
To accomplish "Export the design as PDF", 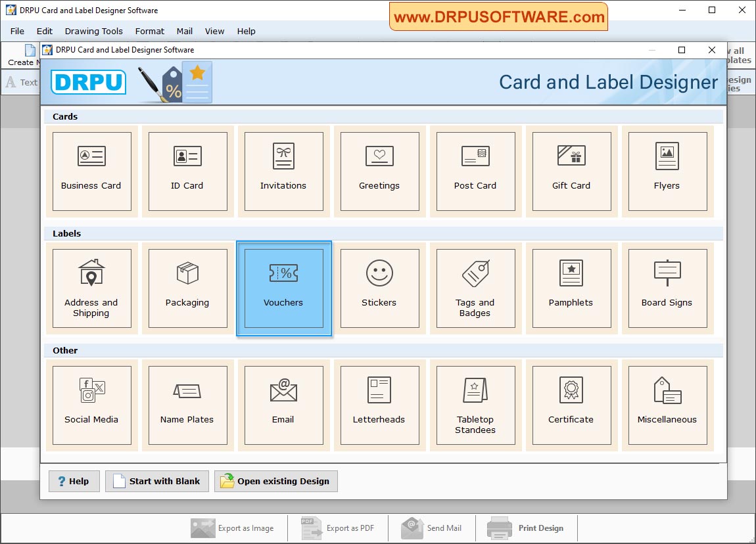I will click(x=337, y=528).
